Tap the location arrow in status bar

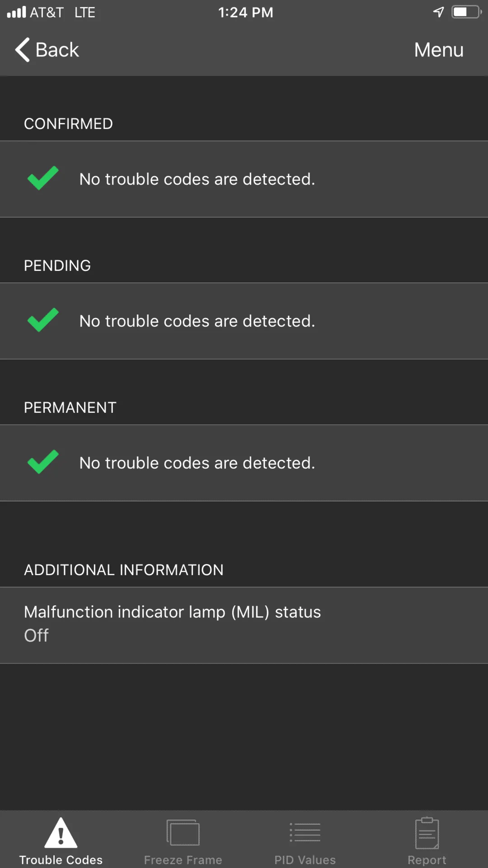pyautogui.click(x=438, y=12)
